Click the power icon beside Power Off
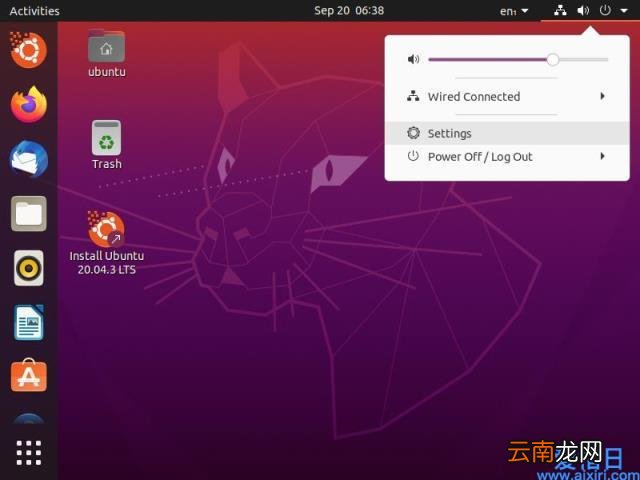The height and width of the screenshot is (480, 640). pyautogui.click(x=413, y=156)
